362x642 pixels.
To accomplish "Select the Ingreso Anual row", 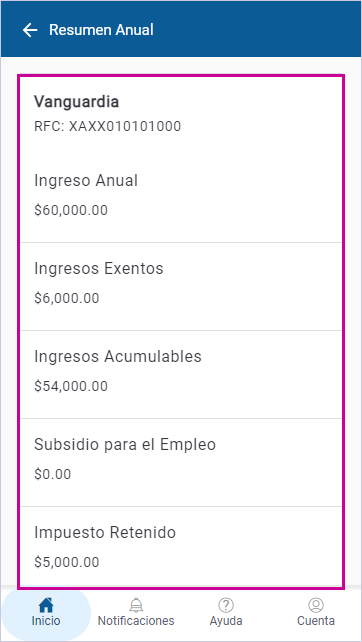I will click(181, 195).
